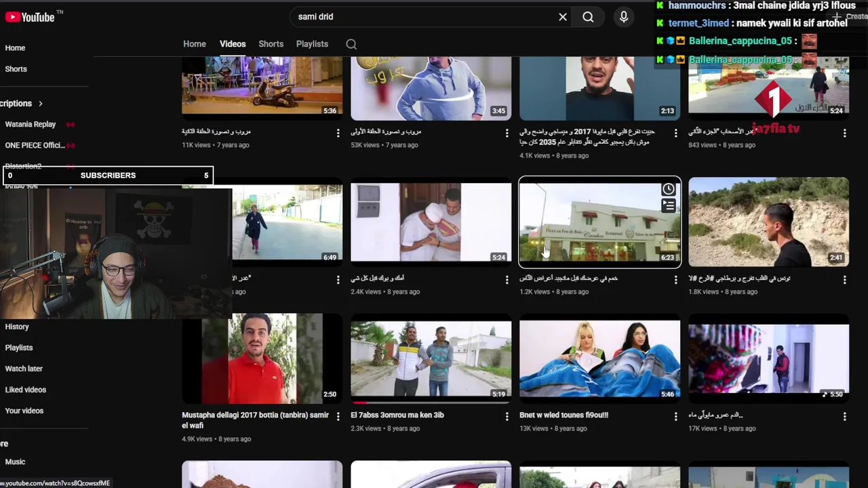Open the 5:19 two men walking thumbnail
This screenshot has width=868, height=488.
[x=431, y=359]
